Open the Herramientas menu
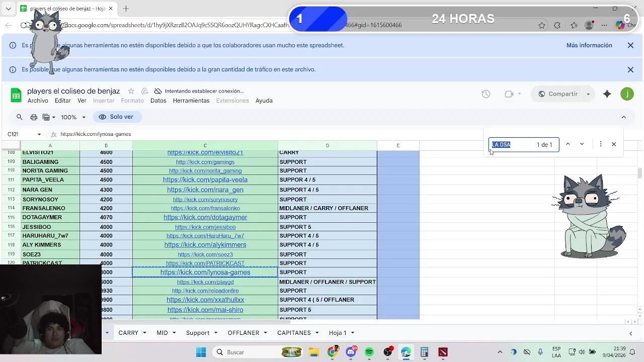This screenshot has width=644, height=362. [191, 101]
